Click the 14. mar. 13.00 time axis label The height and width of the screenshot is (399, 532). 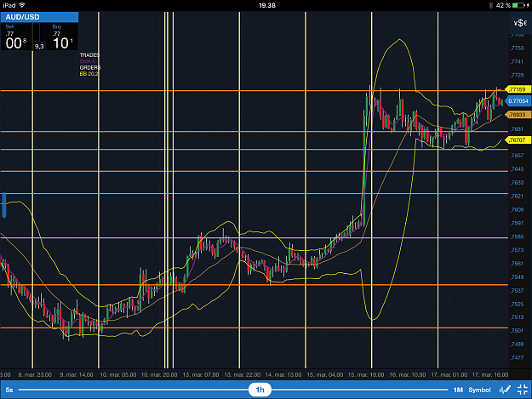[283, 374]
